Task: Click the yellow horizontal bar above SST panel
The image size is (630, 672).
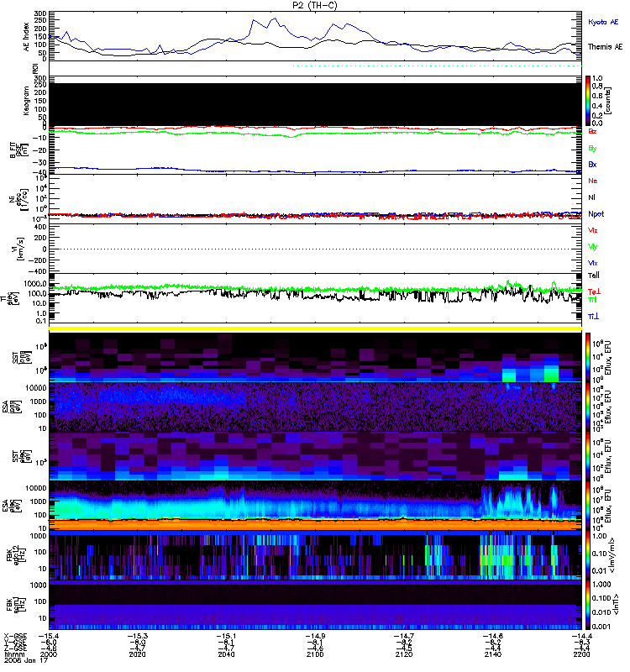Action: (x=315, y=328)
